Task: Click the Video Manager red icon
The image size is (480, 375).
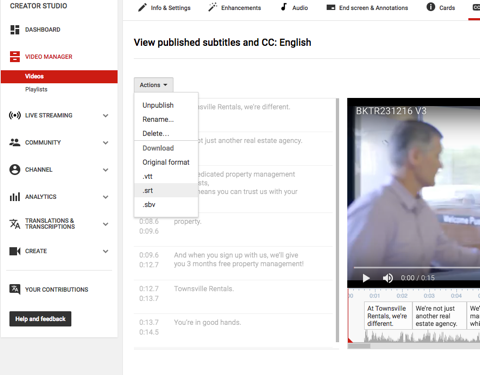Action: click(x=15, y=57)
